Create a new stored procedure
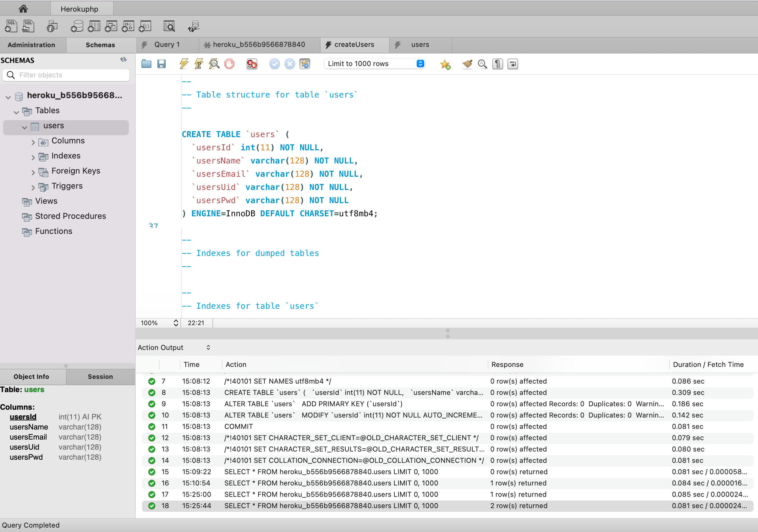The image size is (758, 532). tap(129, 26)
